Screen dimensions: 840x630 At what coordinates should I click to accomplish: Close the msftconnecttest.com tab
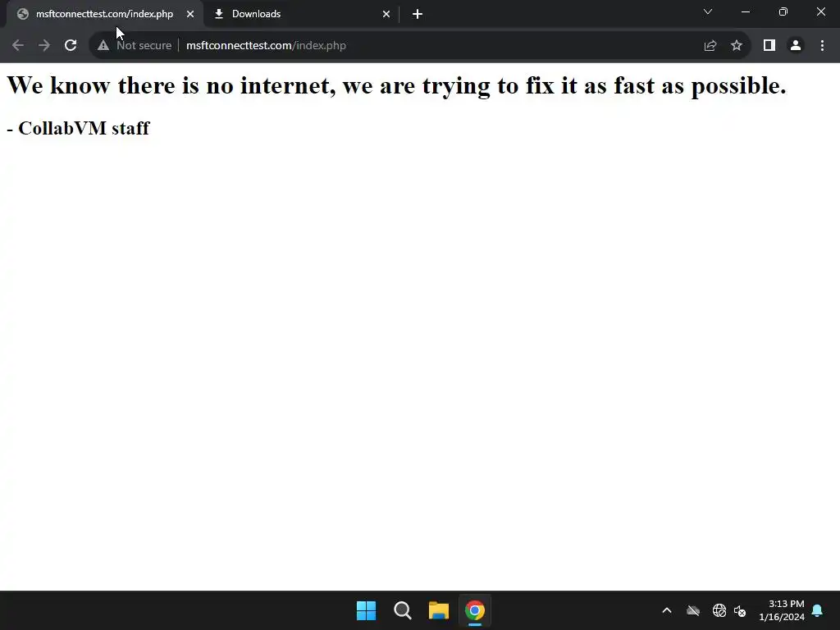tap(190, 14)
